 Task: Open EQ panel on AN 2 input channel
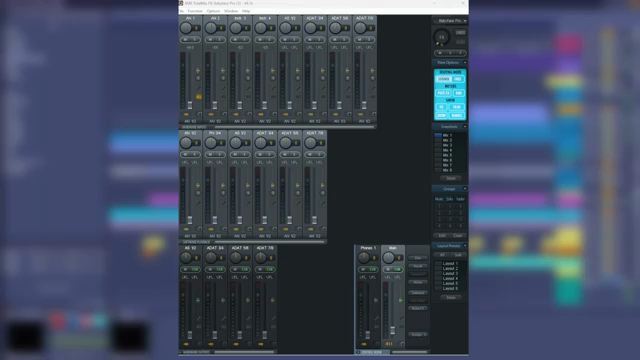pyautogui.click(x=224, y=97)
